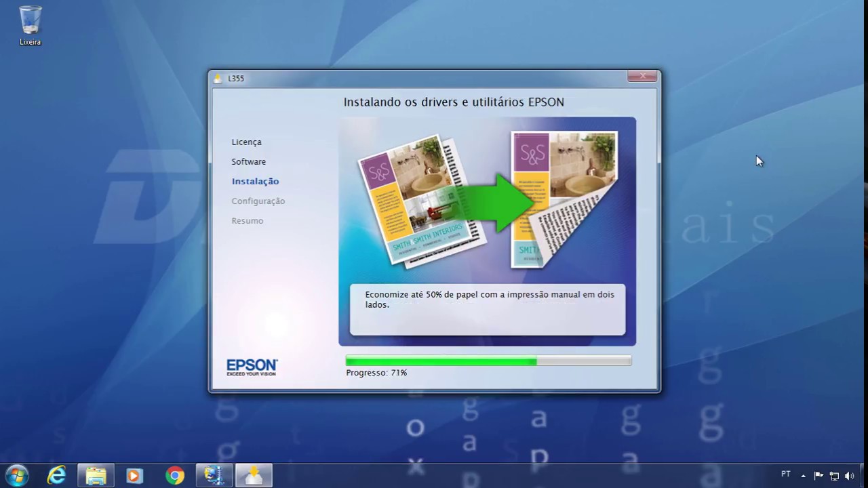868x488 pixels.
Task: Select the Instalação step in sidebar
Action: click(255, 181)
